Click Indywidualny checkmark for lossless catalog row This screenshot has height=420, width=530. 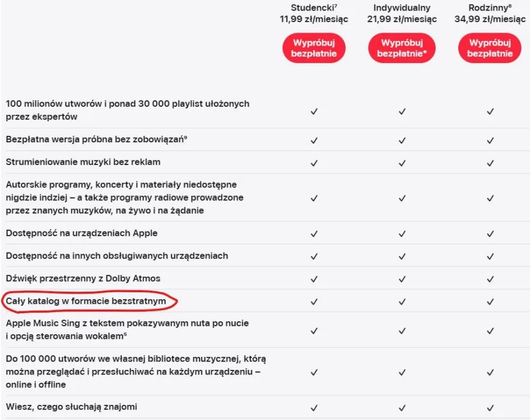point(402,302)
